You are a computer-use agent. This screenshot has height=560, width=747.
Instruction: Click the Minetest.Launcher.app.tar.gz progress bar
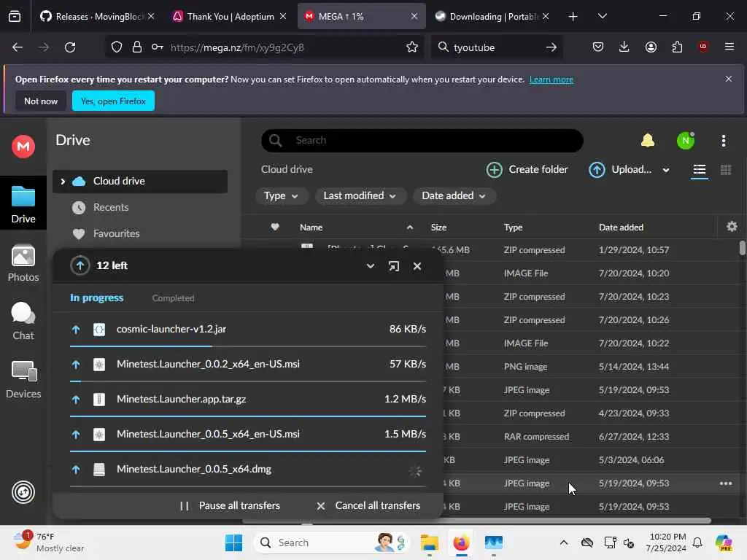pyautogui.click(x=248, y=416)
